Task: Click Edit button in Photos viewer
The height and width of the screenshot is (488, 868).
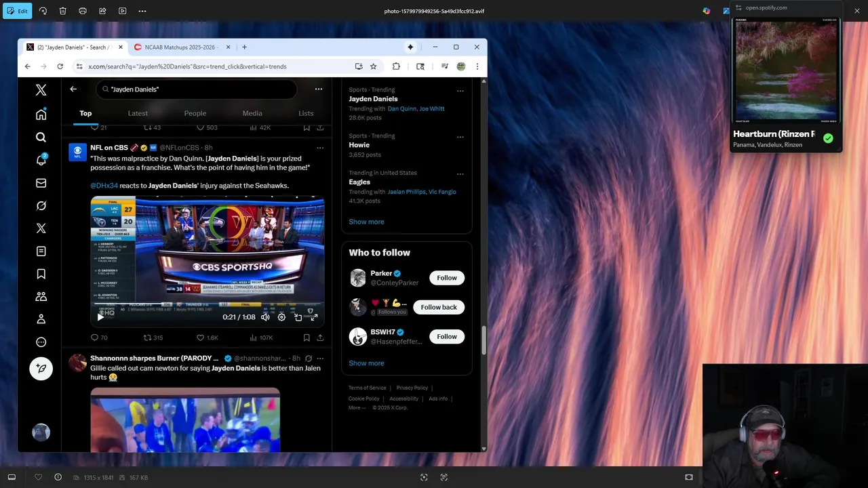Action: click(17, 11)
